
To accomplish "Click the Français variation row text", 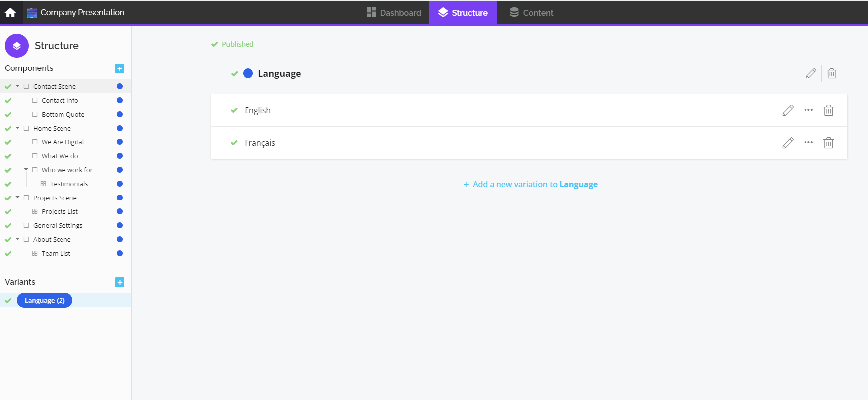I will click(x=260, y=143).
